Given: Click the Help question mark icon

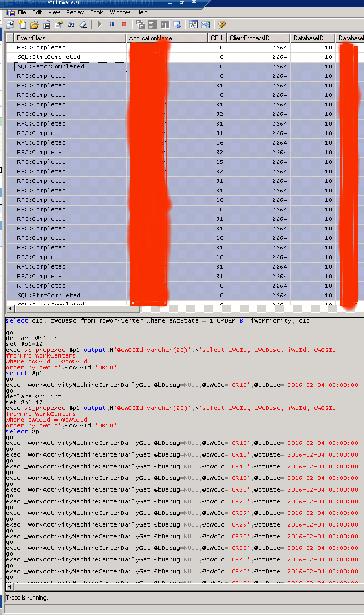Looking at the screenshot, I should coord(222,25).
